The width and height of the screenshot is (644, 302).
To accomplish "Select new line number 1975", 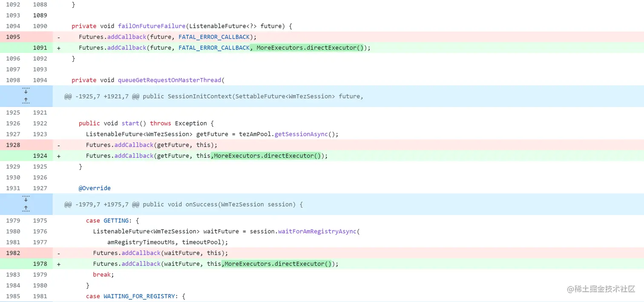I will coord(40,221).
